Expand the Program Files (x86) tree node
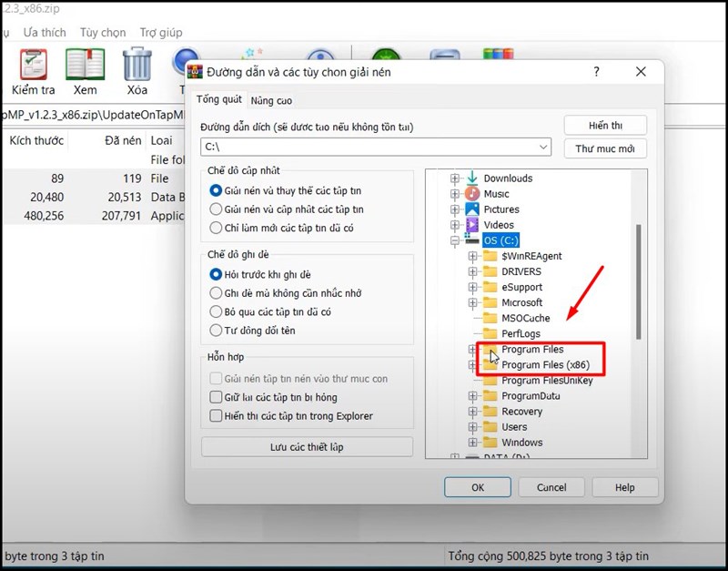Viewport: 728px width, 571px height. [472, 365]
